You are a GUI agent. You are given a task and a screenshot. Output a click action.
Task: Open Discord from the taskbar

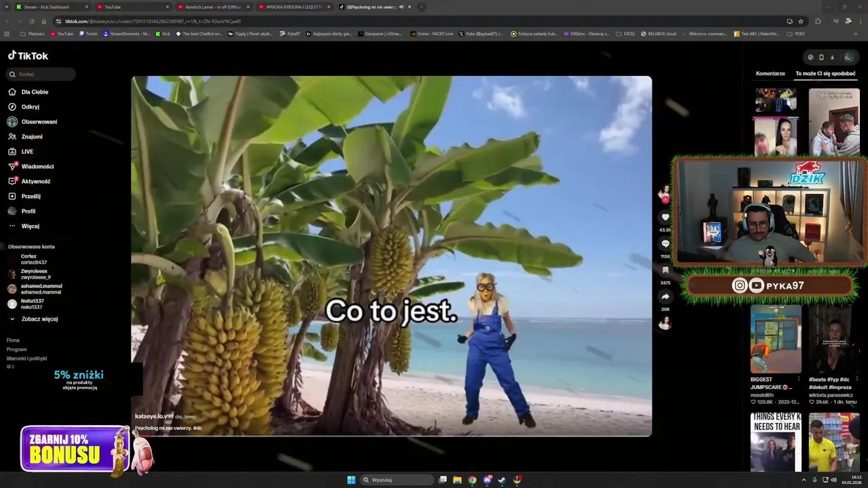coord(487,480)
